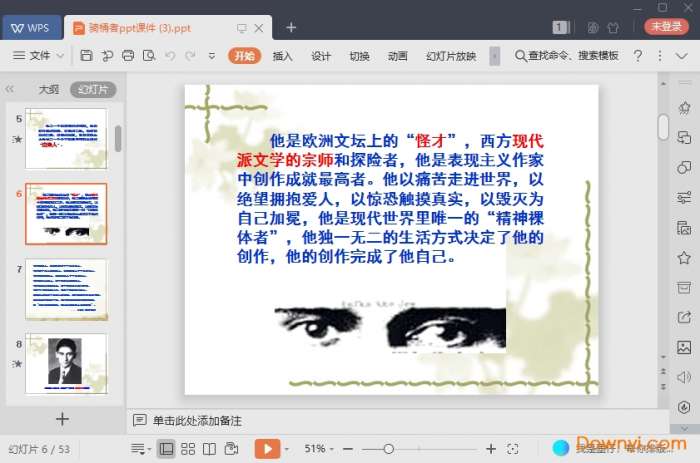Click the animation star marker on slide 5

tap(17, 139)
